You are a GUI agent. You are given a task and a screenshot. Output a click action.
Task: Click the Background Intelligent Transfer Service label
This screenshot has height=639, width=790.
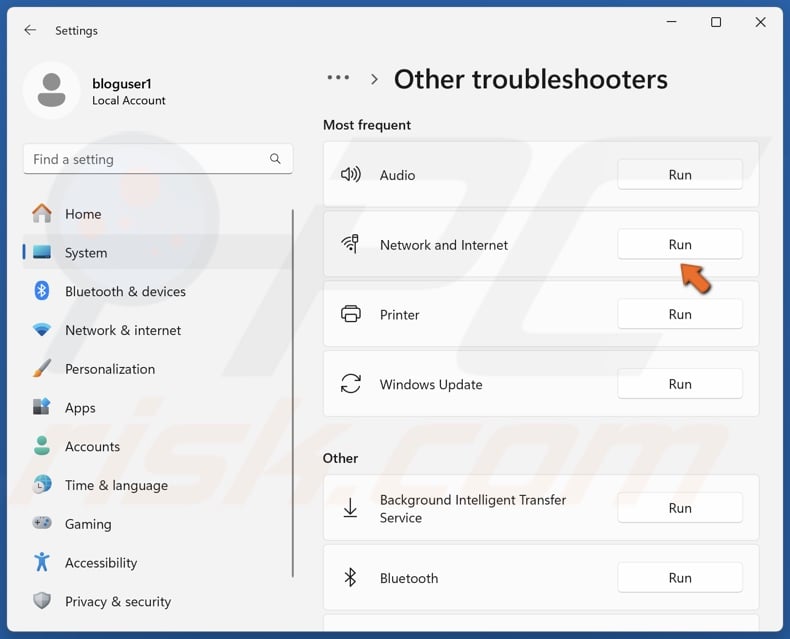(473, 509)
